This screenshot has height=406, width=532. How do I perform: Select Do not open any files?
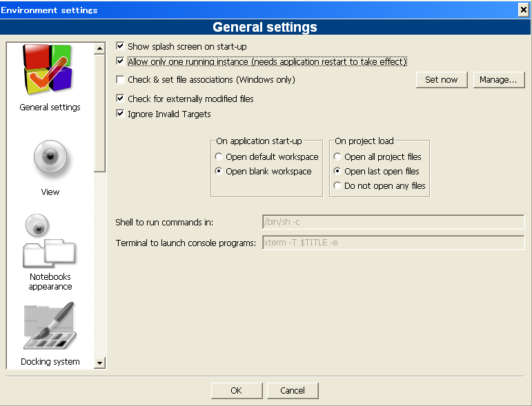click(x=337, y=185)
